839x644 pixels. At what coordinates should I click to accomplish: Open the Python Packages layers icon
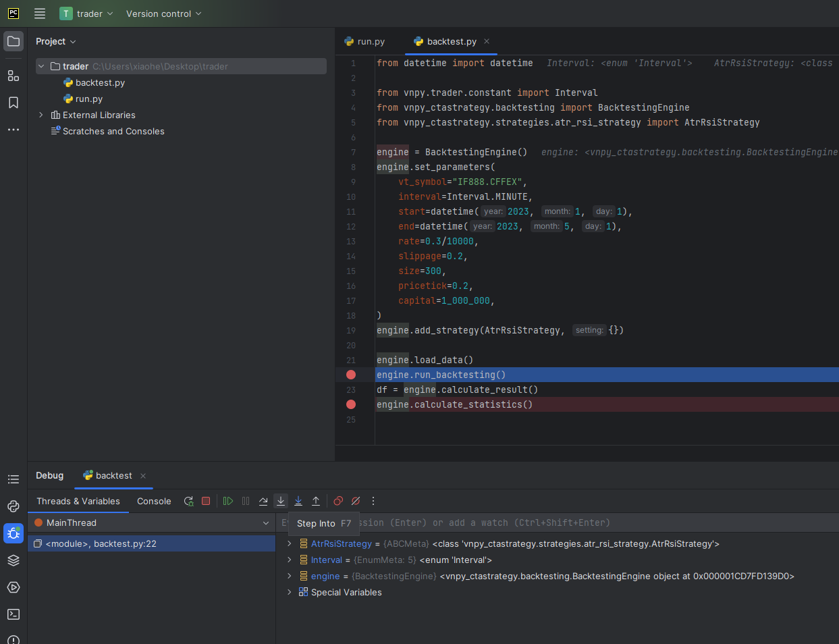click(13, 560)
